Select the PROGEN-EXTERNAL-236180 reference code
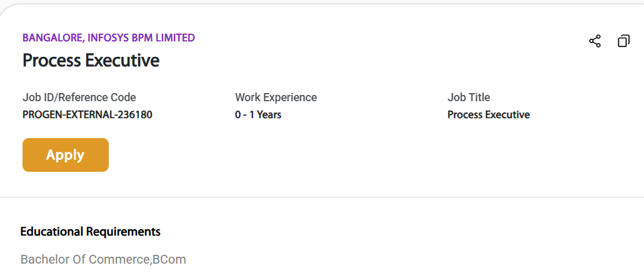 [x=87, y=115]
